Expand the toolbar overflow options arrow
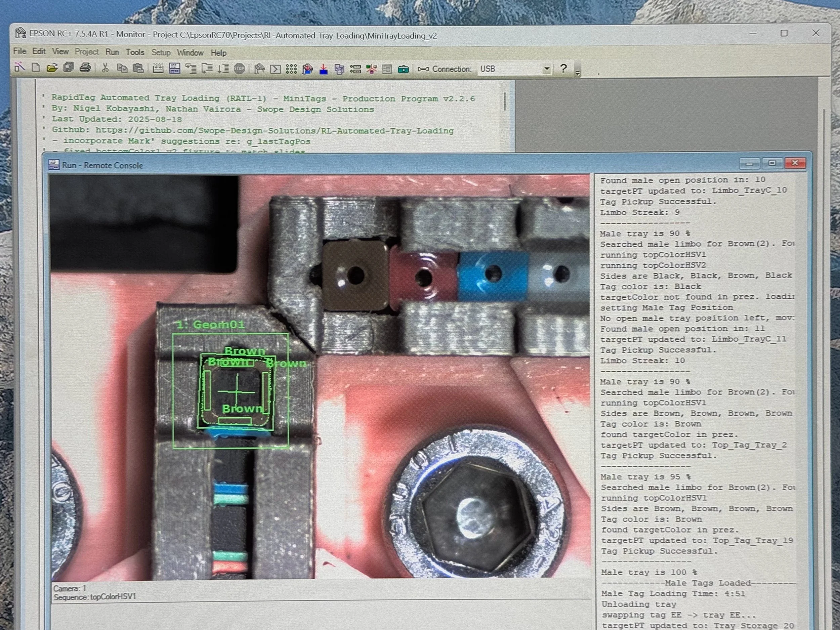 tap(578, 72)
